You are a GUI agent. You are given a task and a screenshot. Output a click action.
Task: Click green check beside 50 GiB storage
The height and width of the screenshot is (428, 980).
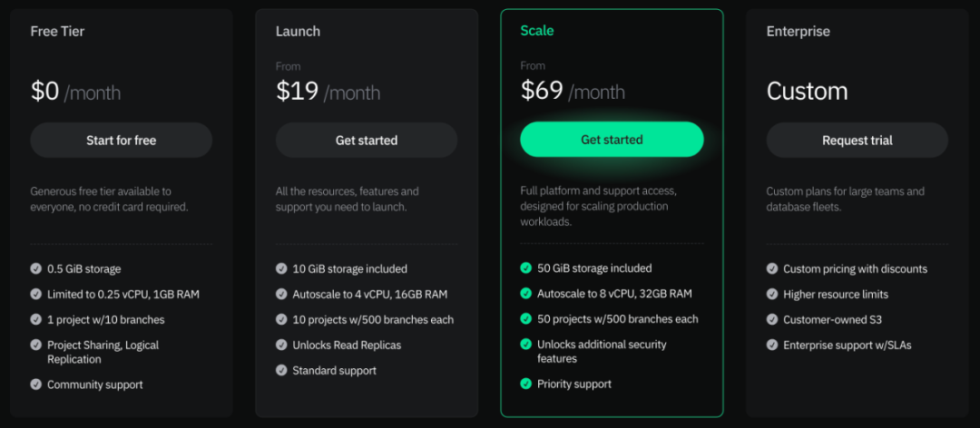point(525,268)
